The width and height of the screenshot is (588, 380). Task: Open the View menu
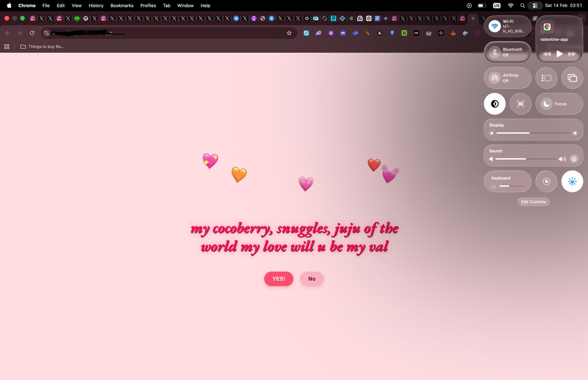coord(76,5)
